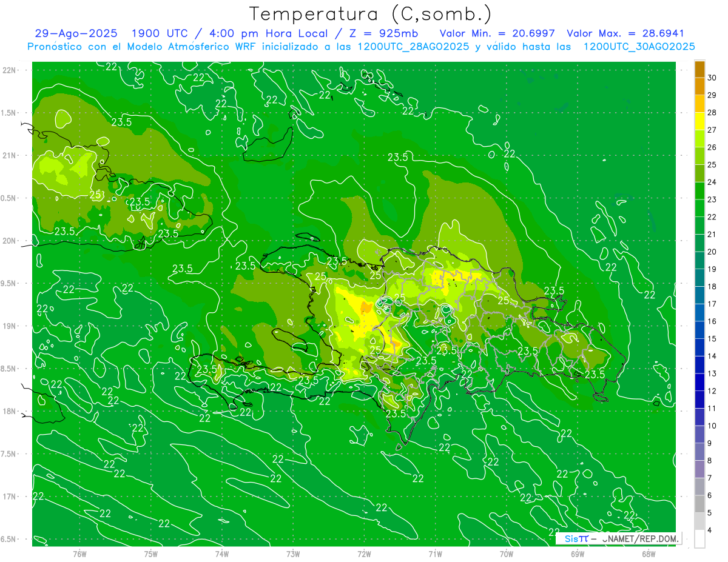Click the "1200UTC_28AGO2025" initialization time text
The height and width of the screenshot is (562, 728).
point(414,47)
